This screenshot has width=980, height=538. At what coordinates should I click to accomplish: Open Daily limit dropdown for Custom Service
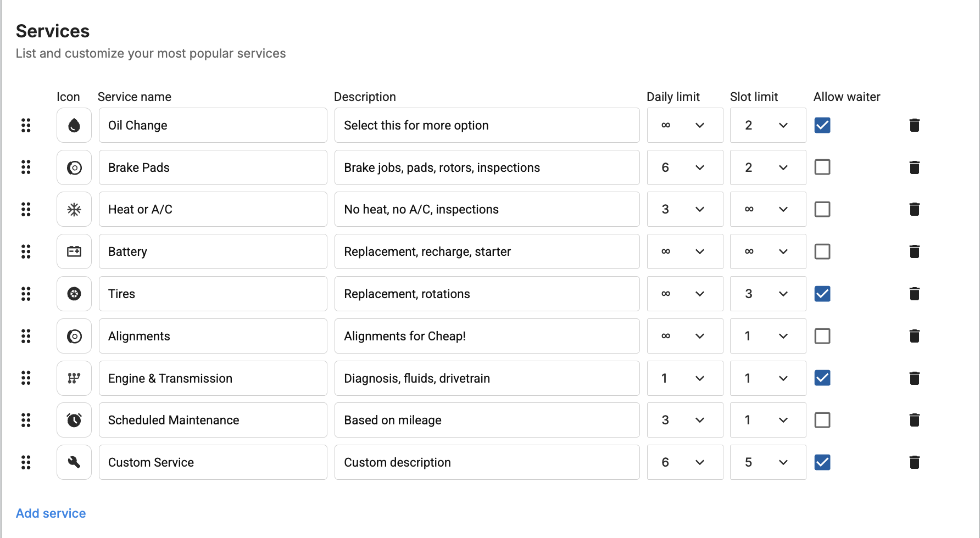point(685,462)
